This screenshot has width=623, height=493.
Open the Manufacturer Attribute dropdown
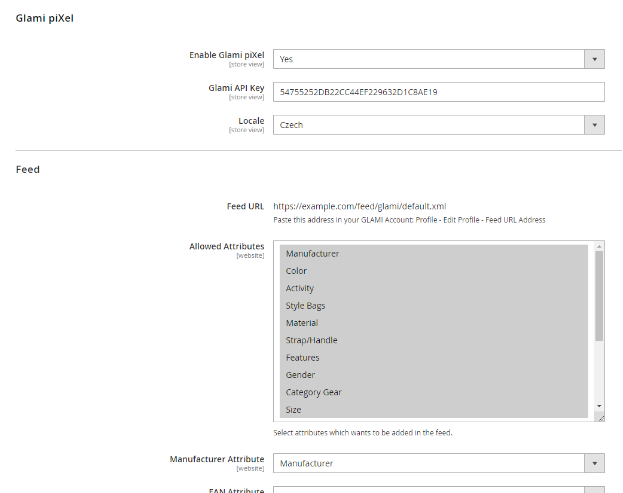439,463
